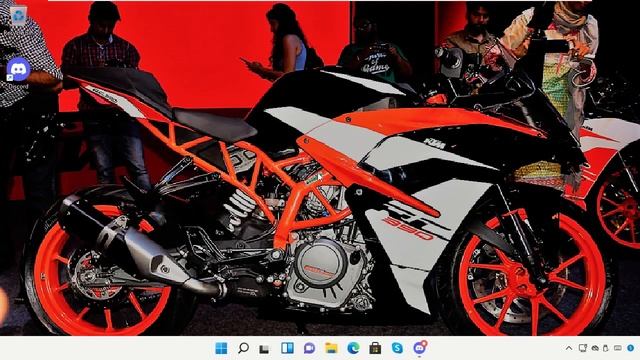Image resolution: width=640 pixels, height=360 pixels.
Task: Click the cloud sync tray icon
Action: [595, 348]
